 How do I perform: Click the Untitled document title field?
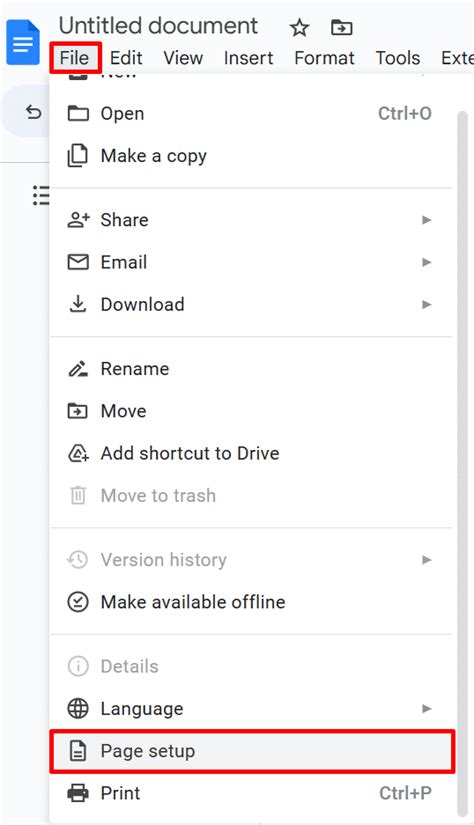pyautogui.click(x=158, y=26)
